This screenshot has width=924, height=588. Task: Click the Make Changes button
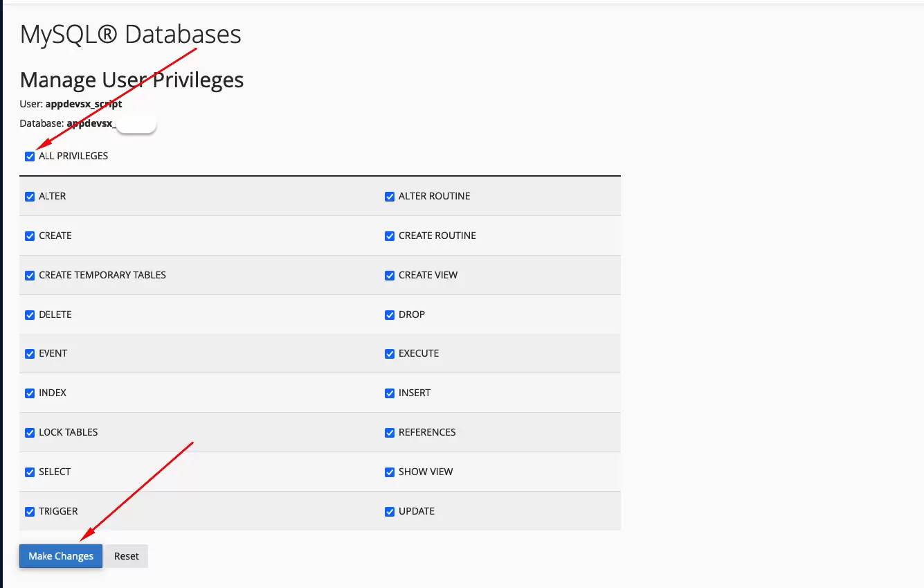click(60, 555)
